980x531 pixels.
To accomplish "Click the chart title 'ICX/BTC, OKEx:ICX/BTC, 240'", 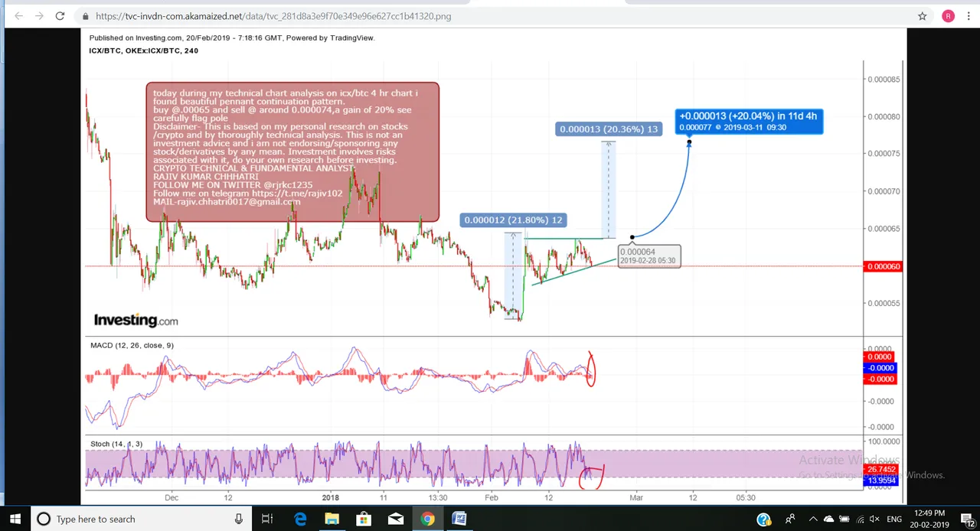I will (144, 50).
